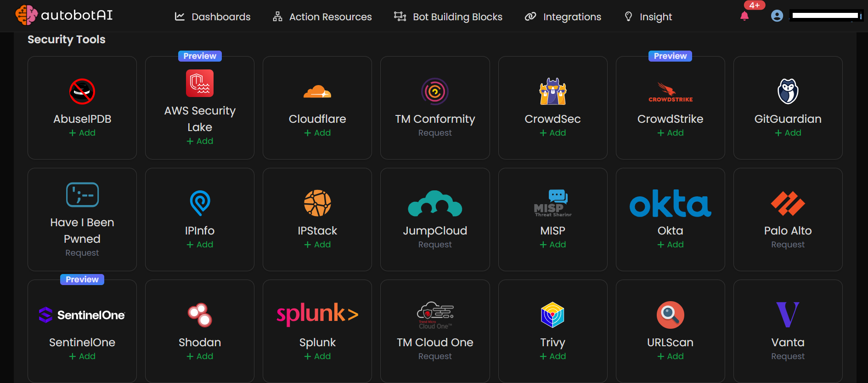
Task: Click the IPStack globe icon
Action: pyautogui.click(x=317, y=203)
